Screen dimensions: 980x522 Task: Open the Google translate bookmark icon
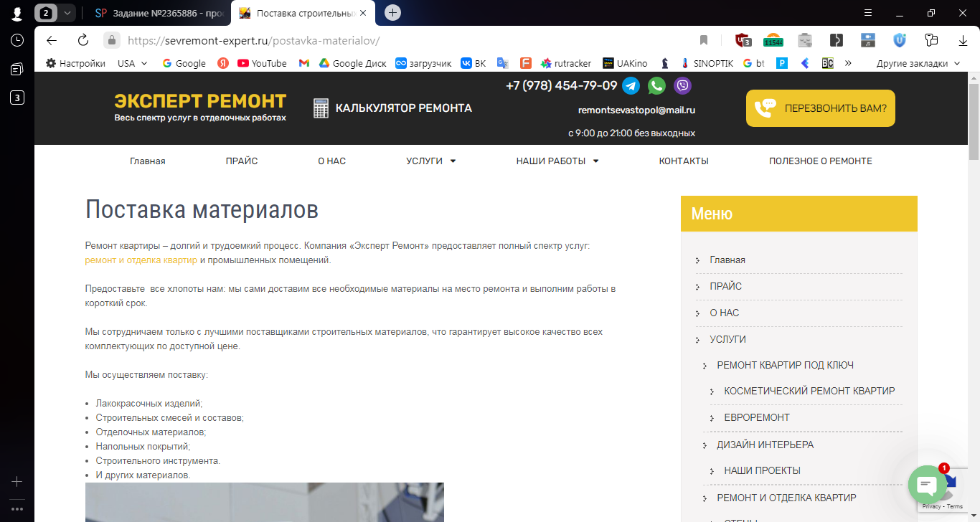pos(503,63)
